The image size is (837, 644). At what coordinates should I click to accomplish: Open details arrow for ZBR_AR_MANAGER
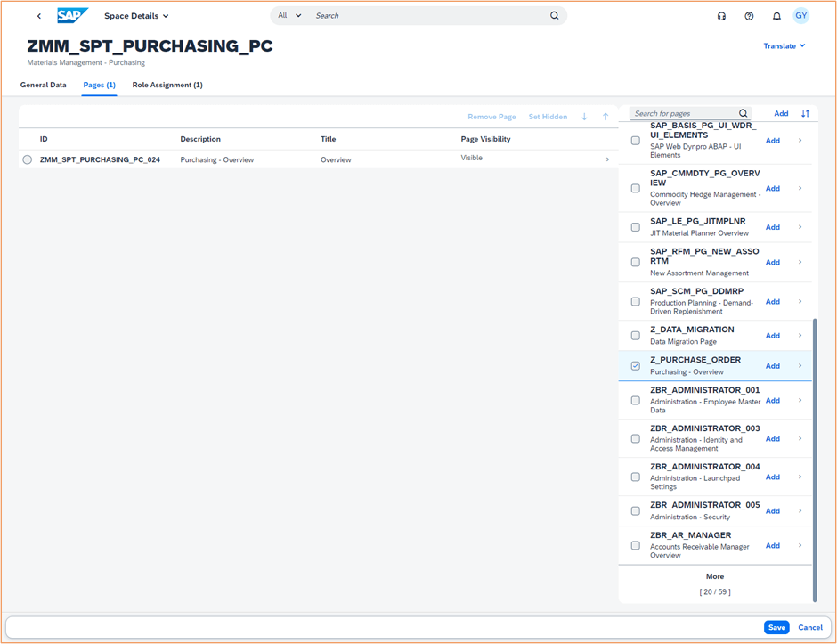pyautogui.click(x=800, y=545)
